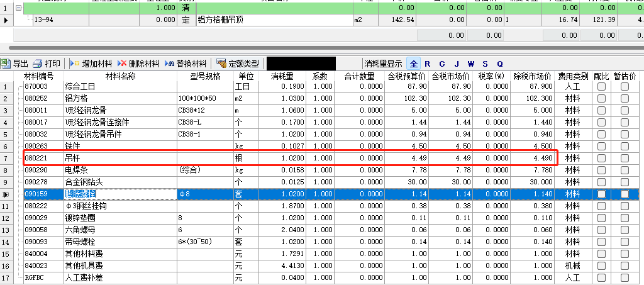Click 含税市场价 column header
644x285 pixels.
(x=450, y=76)
